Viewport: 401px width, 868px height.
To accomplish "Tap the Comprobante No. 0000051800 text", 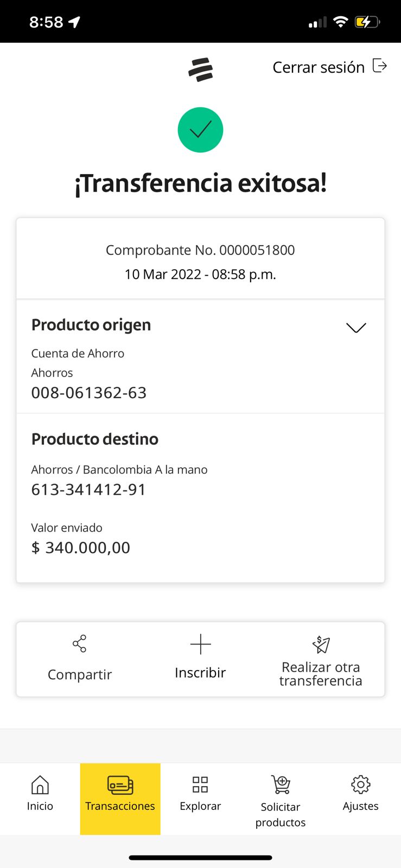I will 200,250.
